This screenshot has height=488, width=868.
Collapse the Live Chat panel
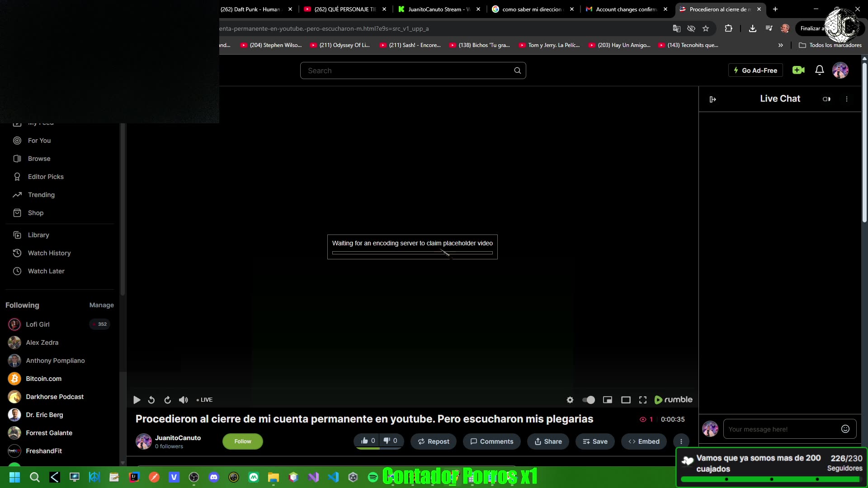[712, 99]
